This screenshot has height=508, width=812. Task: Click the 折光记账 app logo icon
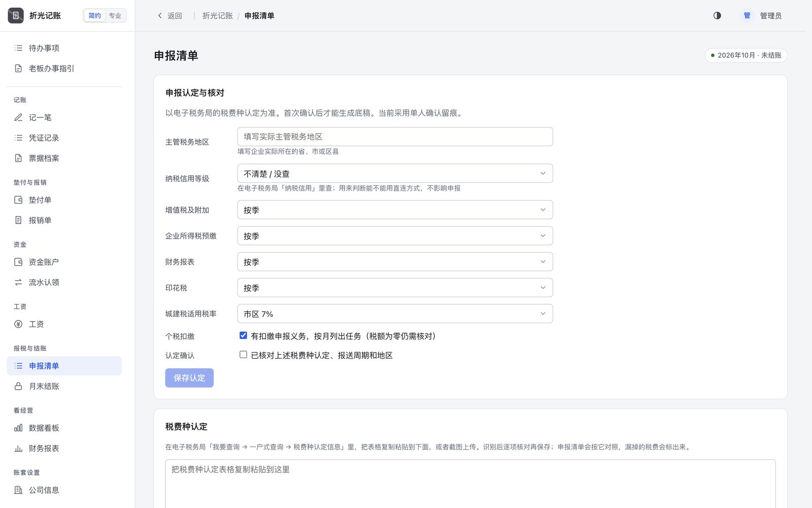16,16
